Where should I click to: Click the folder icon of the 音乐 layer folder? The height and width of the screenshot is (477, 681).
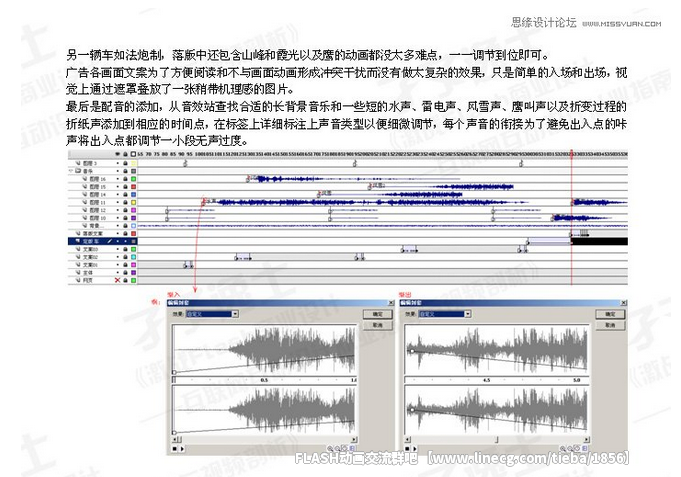78,171
